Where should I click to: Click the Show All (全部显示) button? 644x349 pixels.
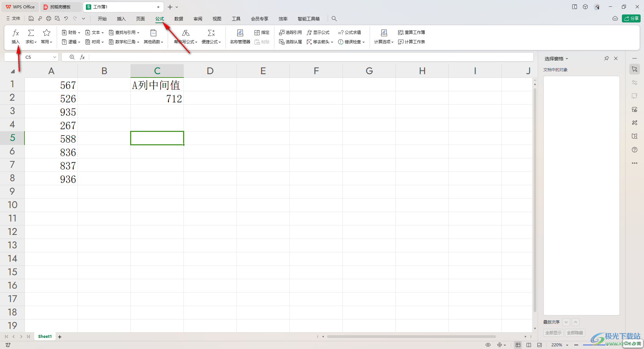[x=553, y=333]
